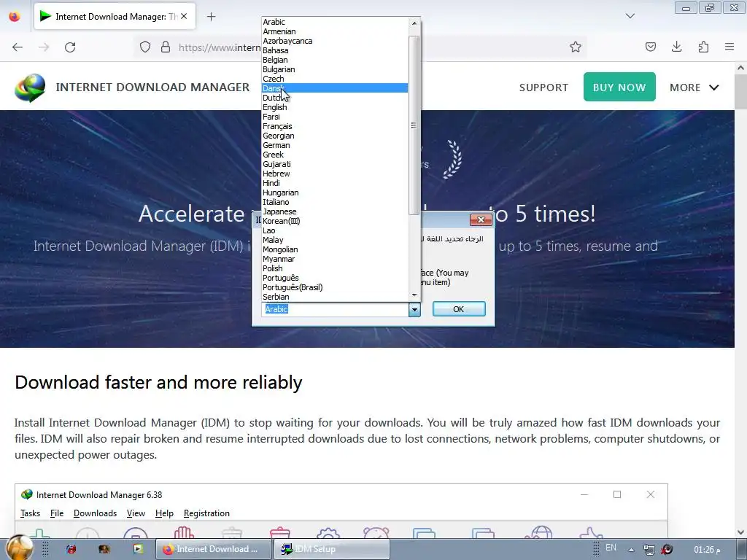The height and width of the screenshot is (560, 747).
Task: Click the Start orb on the taskbar
Action: 19,548
